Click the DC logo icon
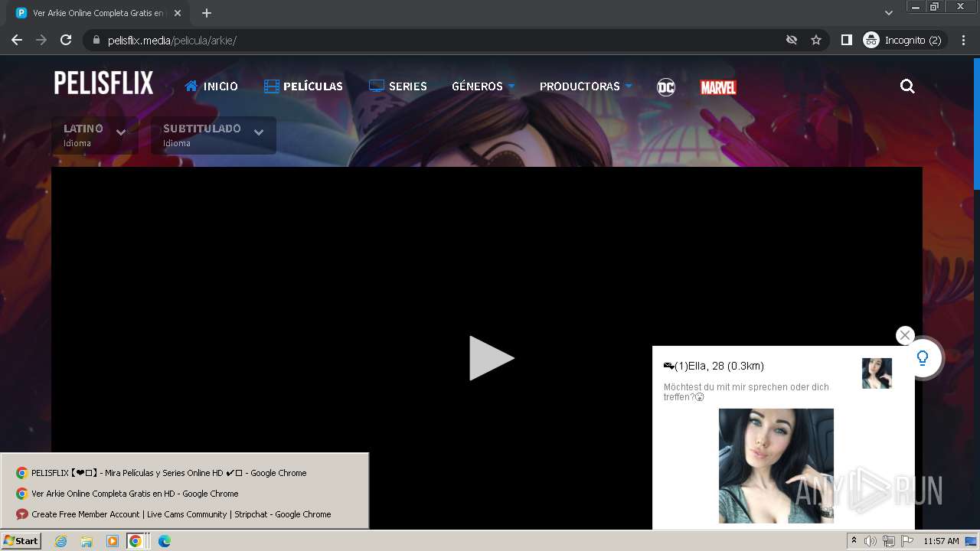 666,87
